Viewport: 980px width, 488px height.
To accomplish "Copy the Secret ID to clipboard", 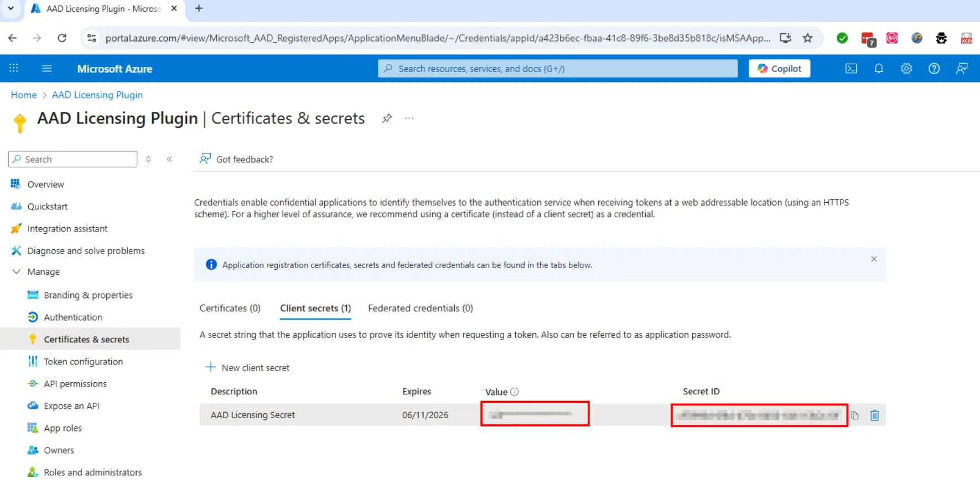I will (855, 415).
